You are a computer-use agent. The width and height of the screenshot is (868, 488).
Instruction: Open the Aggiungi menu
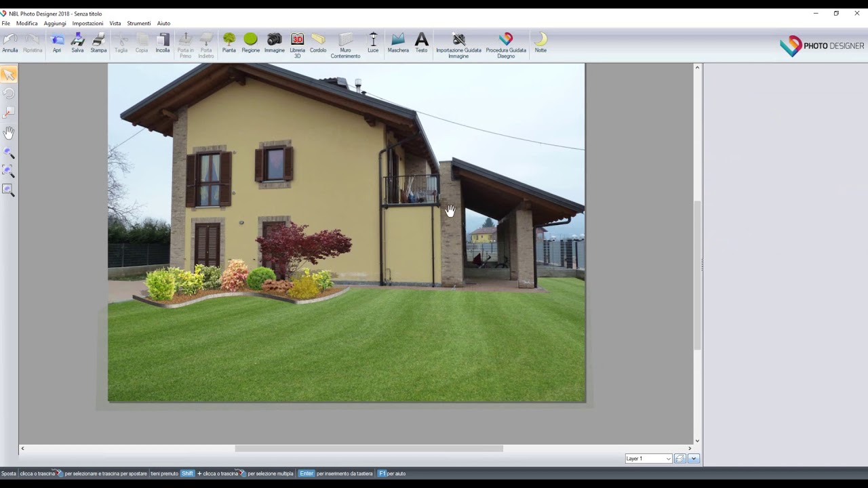(x=55, y=23)
